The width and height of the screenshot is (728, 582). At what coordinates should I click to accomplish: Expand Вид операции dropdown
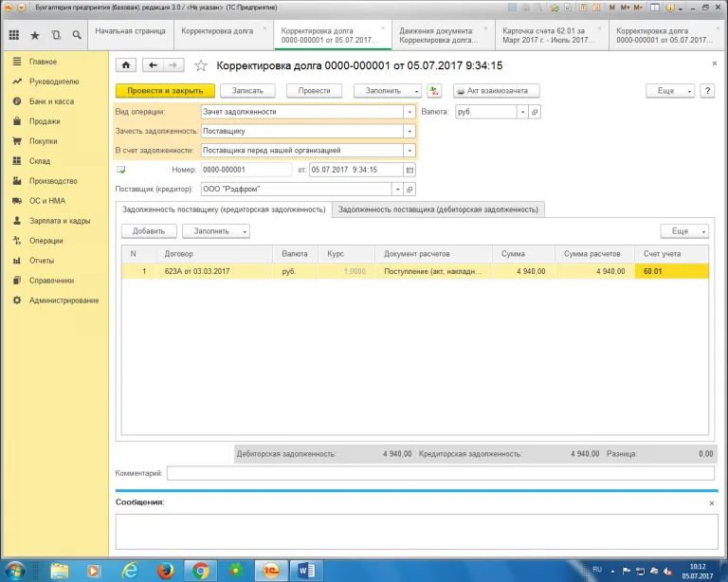tap(409, 111)
